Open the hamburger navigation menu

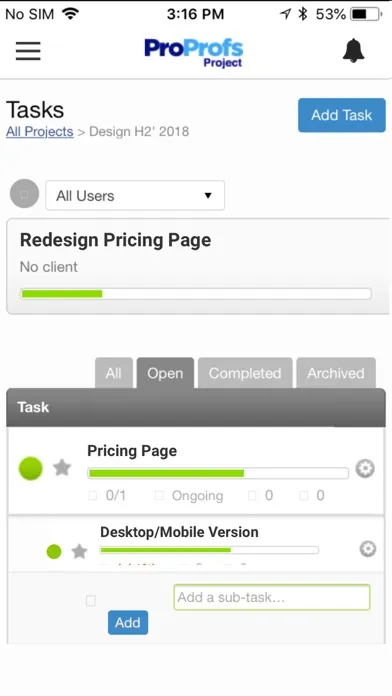point(28,51)
